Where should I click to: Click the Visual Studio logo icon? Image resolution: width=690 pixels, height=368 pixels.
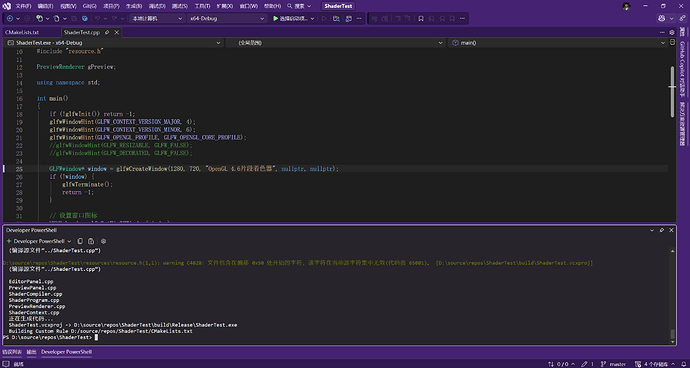coord(6,6)
